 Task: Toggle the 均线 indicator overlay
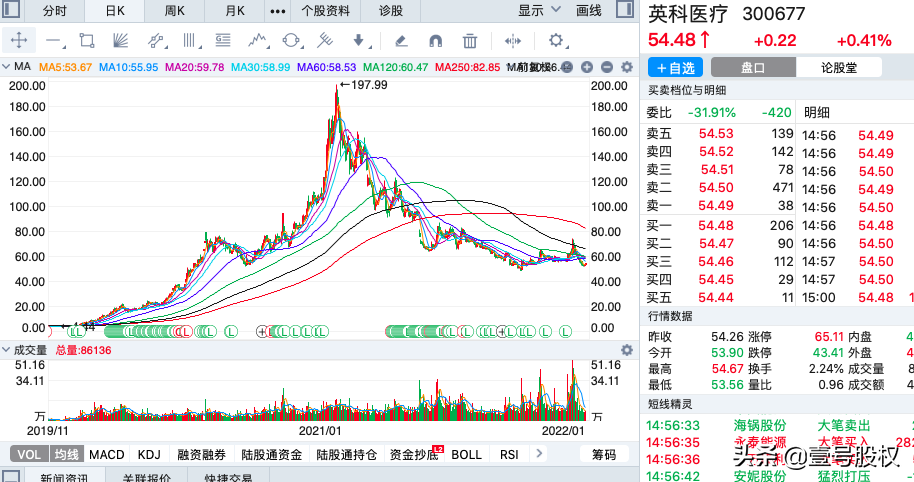tap(66, 455)
